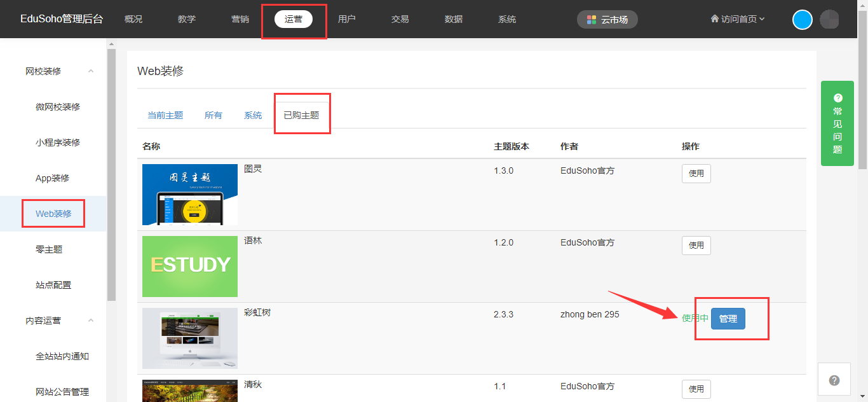Open the 图灵 theme thumbnail
868x402 pixels.
point(190,195)
